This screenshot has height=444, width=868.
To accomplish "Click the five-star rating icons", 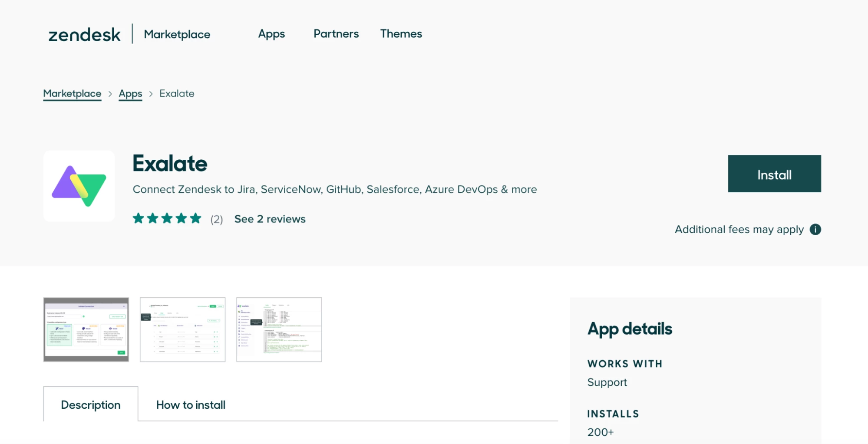I will (x=167, y=218).
